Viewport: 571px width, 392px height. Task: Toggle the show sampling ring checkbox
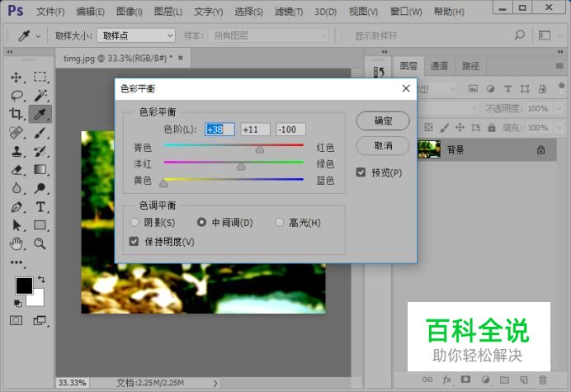[346, 35]
